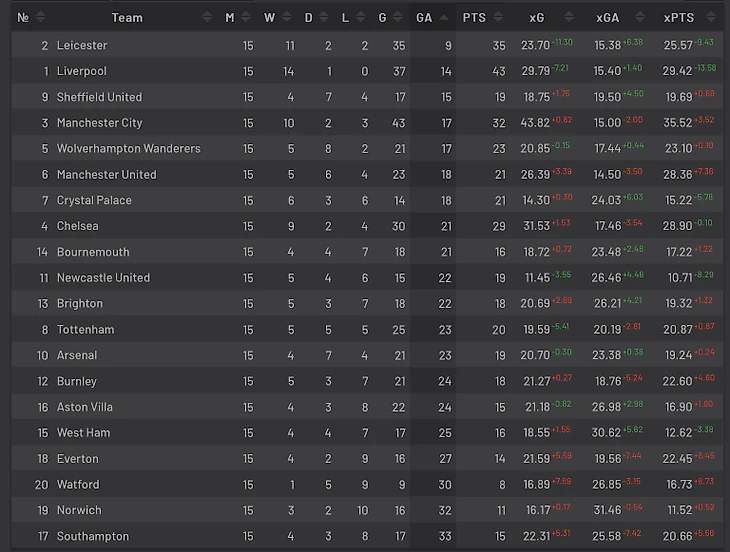Image resolution: width=730 pixels, height=552 pixels.
Task: Click the PTS column header label
Action: click(474, 18)
